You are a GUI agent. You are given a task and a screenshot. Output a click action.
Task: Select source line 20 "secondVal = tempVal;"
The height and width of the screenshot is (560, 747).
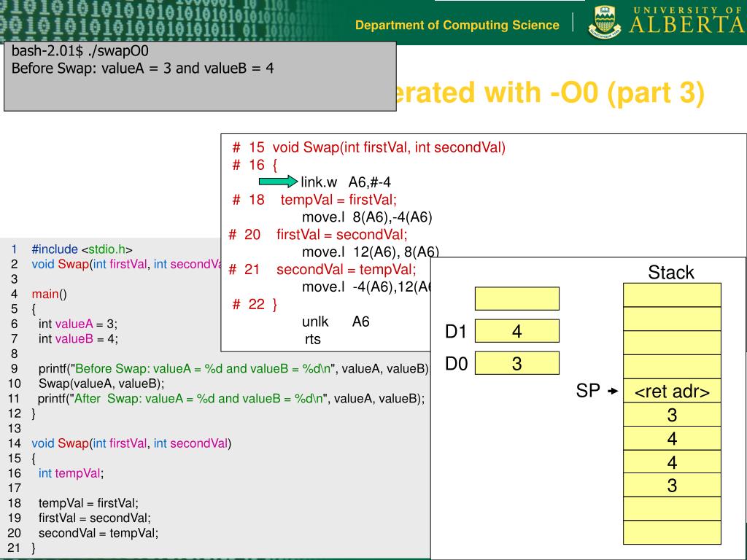98,533
